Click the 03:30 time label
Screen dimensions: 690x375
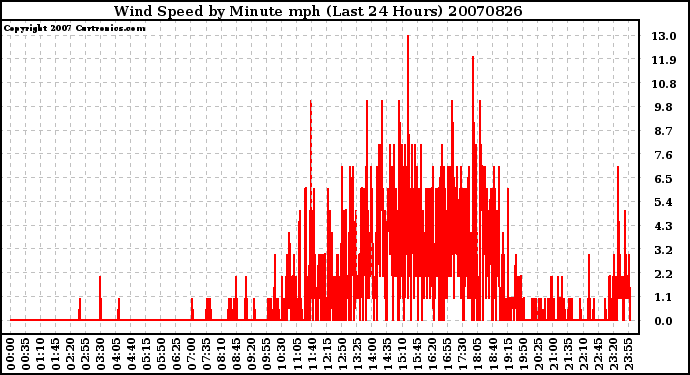[101, 355]
